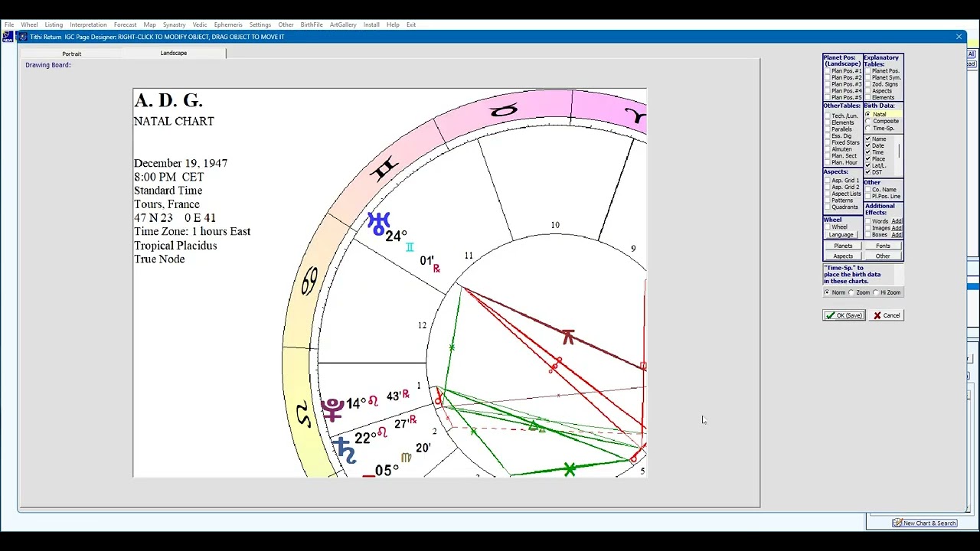Open the BirthFile menu
This screenshot has width=980, height=551.
point(312,24)
